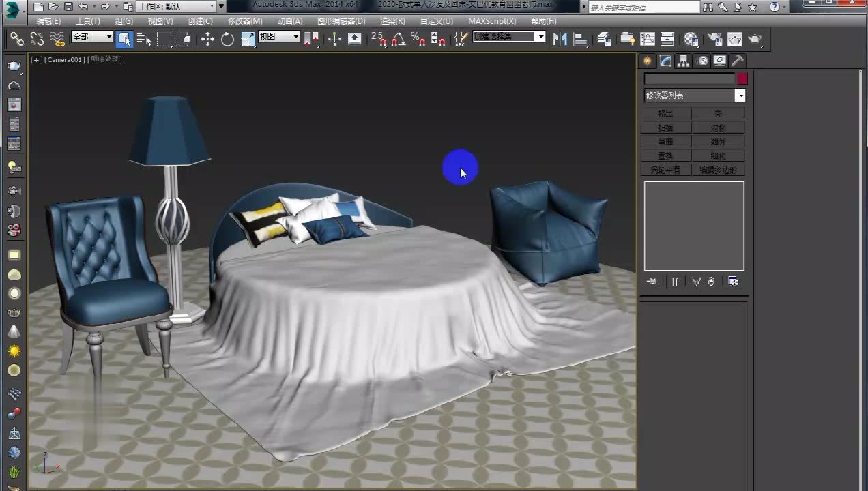
Task: Enable the Percent Snap toggle
Action: pos(418,39)
